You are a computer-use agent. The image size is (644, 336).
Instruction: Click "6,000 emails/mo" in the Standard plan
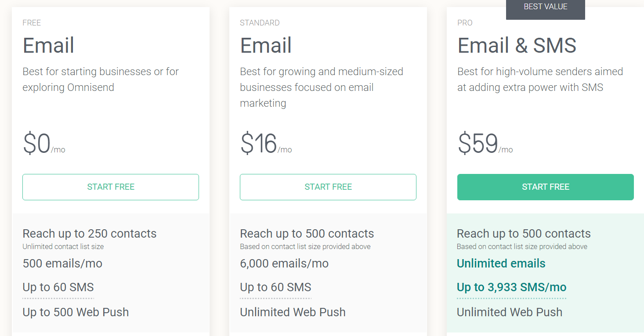pos(284,264)
